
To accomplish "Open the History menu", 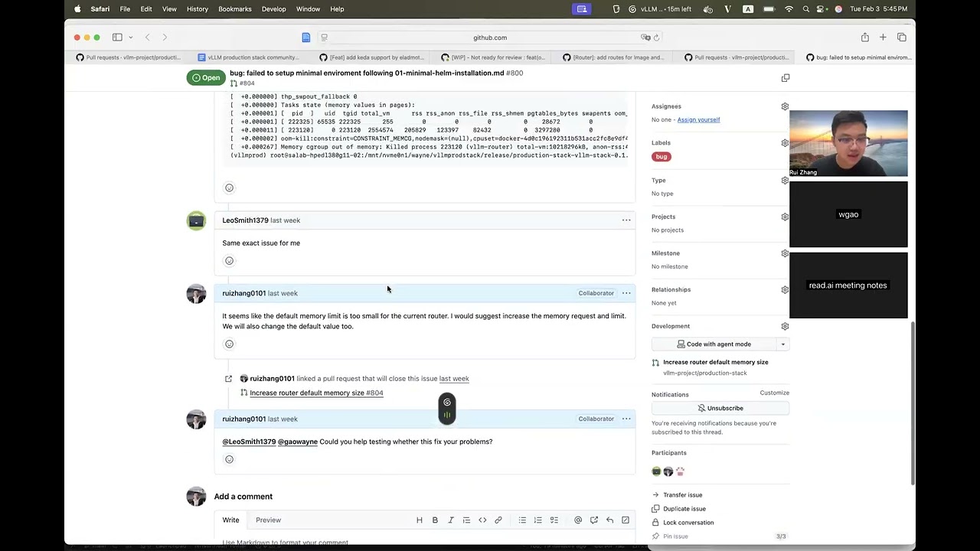I will click(x=198, y=9).
